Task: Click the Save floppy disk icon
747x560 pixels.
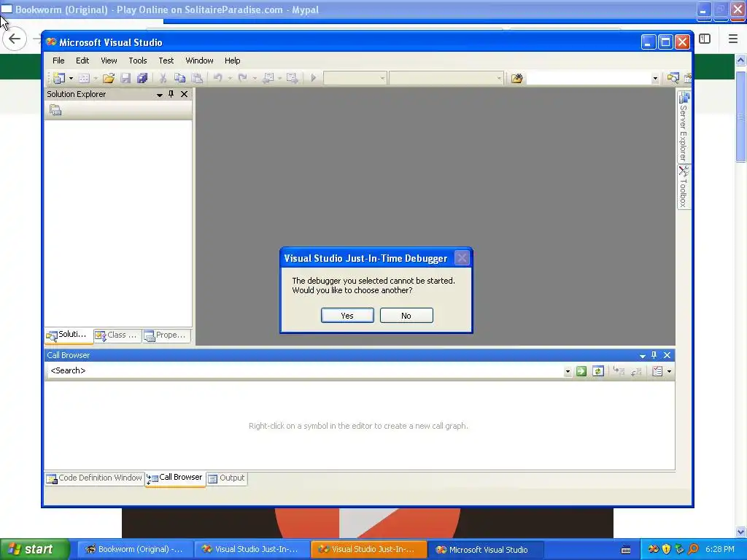Action: pyautogui.click(x=125, y=78)
